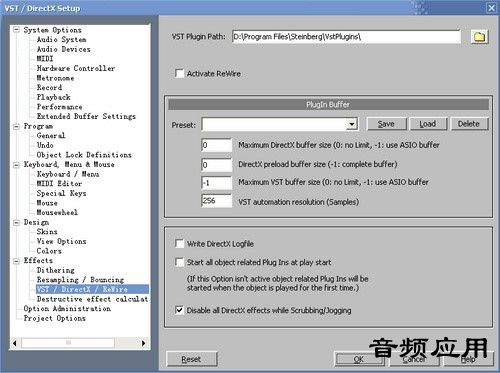Open Project Options tree item
Image resolution: width=500 pixels, height=373 pixels.
54,318
